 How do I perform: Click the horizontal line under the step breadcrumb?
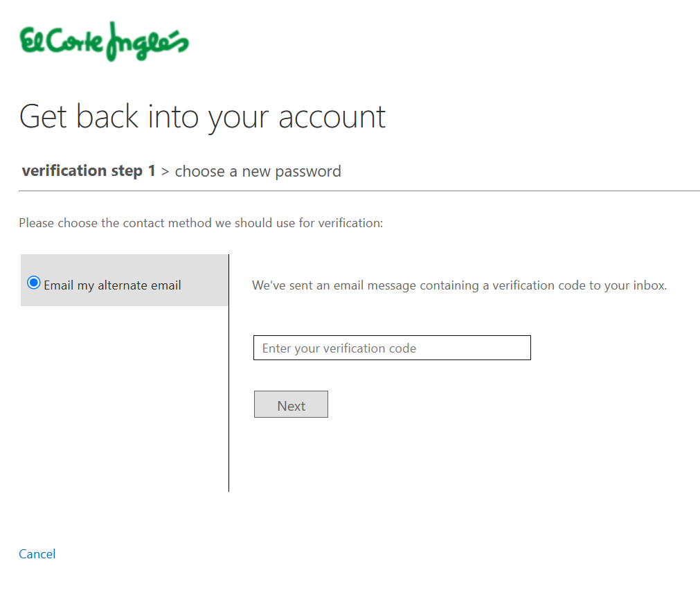point(359,190)
